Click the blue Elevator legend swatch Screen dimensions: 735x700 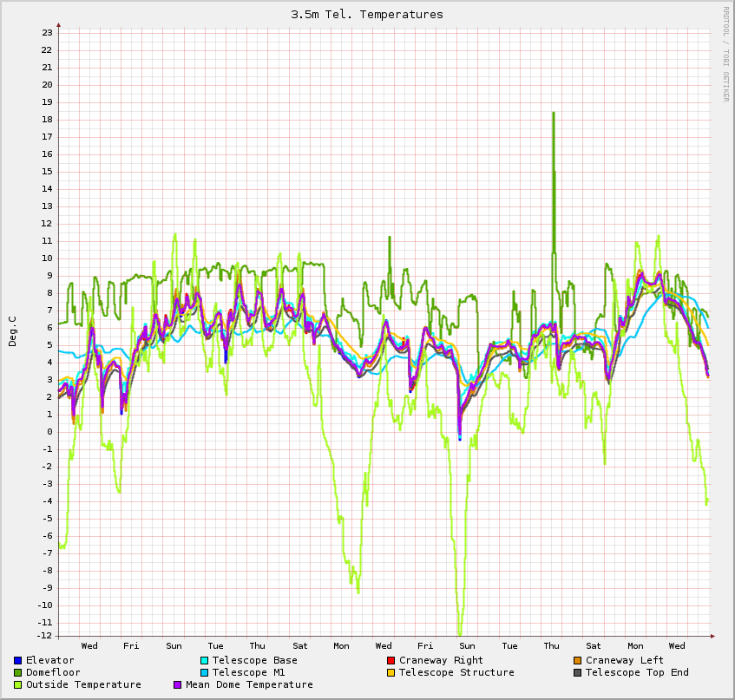pos(17,660)
